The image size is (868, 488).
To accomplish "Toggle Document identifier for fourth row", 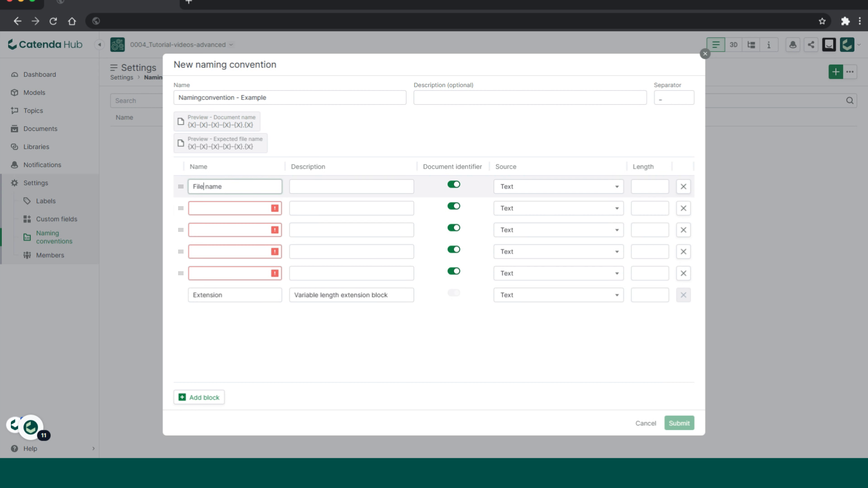I will pyautogui.click(x=453, y=249).
